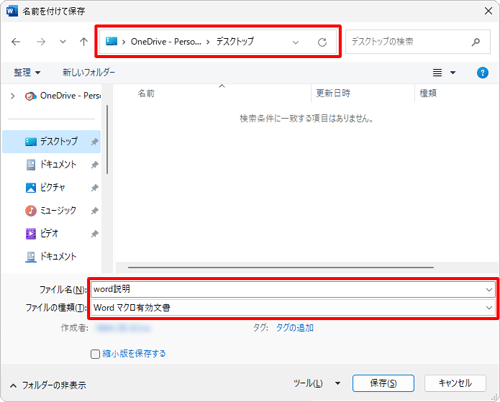Enable the 縮小版を保存する checkbox

tap(95, 354)
